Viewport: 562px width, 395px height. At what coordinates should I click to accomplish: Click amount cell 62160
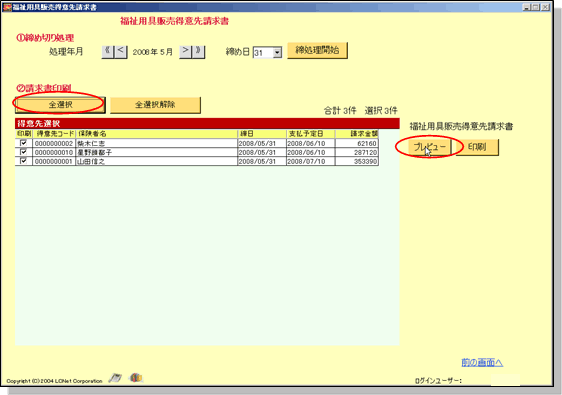[x=357, y=143]
